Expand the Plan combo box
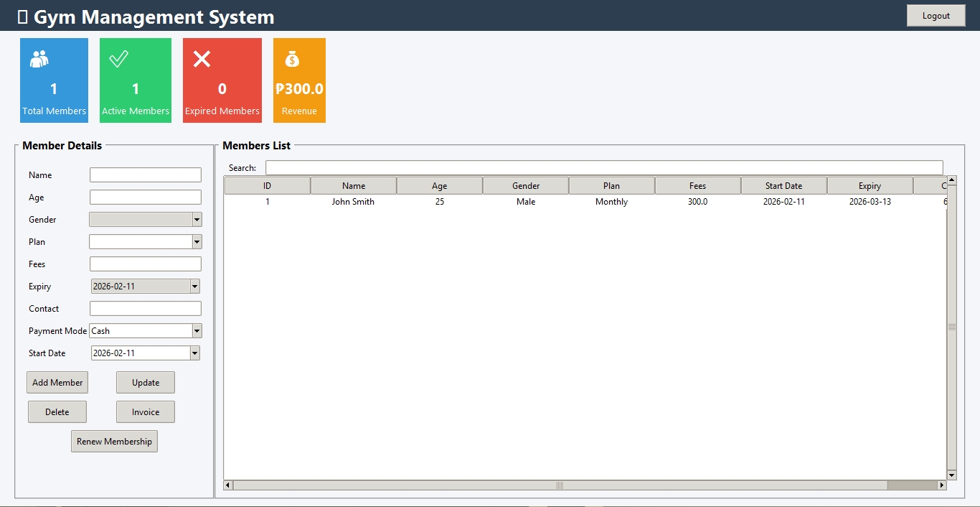This screenshot has height=507, width=980. 197,242
